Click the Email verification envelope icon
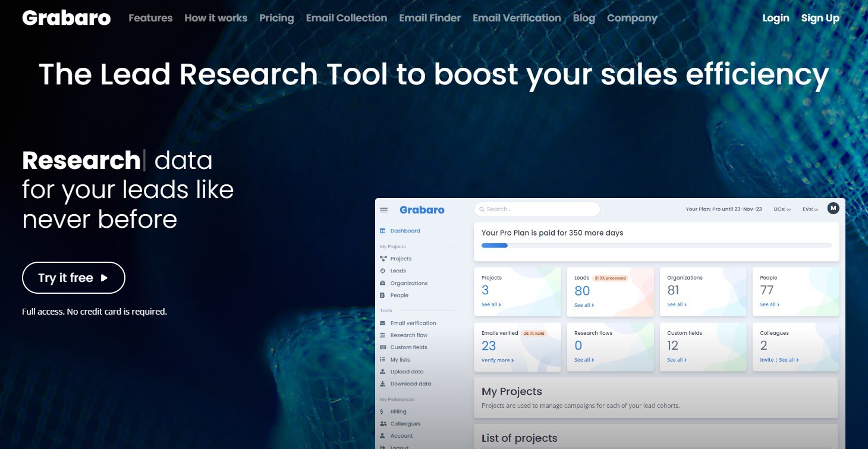868x449 pixels. tap(383, 323)
